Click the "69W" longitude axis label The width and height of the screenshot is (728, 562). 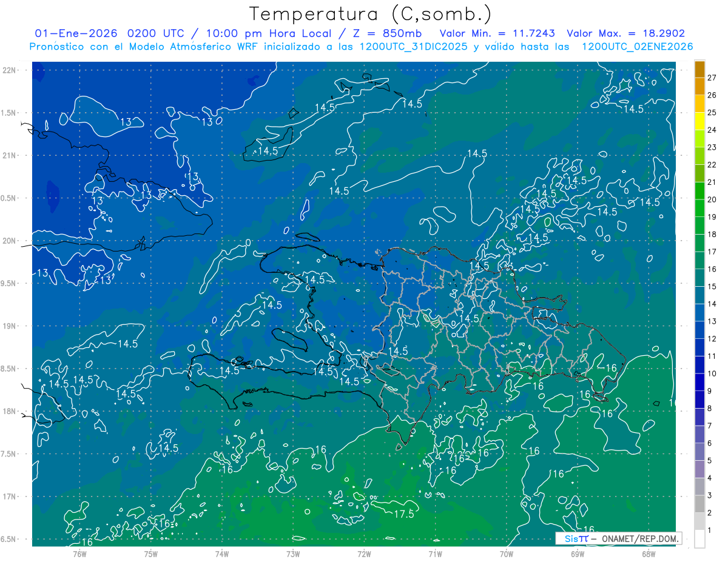(578, 553)
